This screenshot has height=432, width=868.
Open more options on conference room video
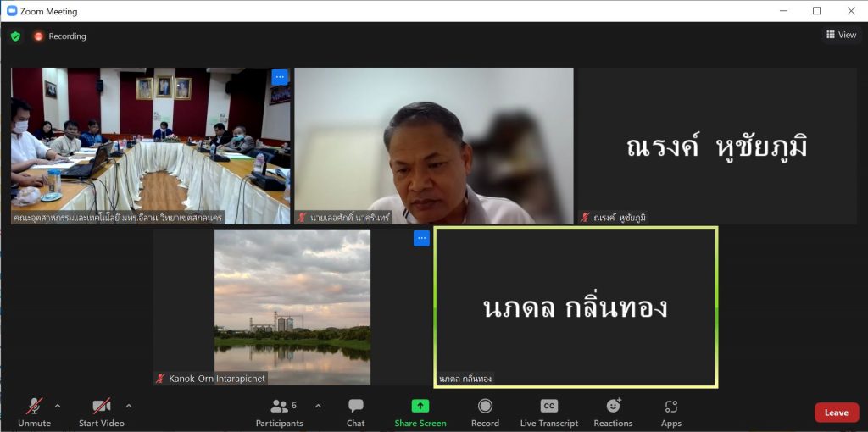[280, 77]
